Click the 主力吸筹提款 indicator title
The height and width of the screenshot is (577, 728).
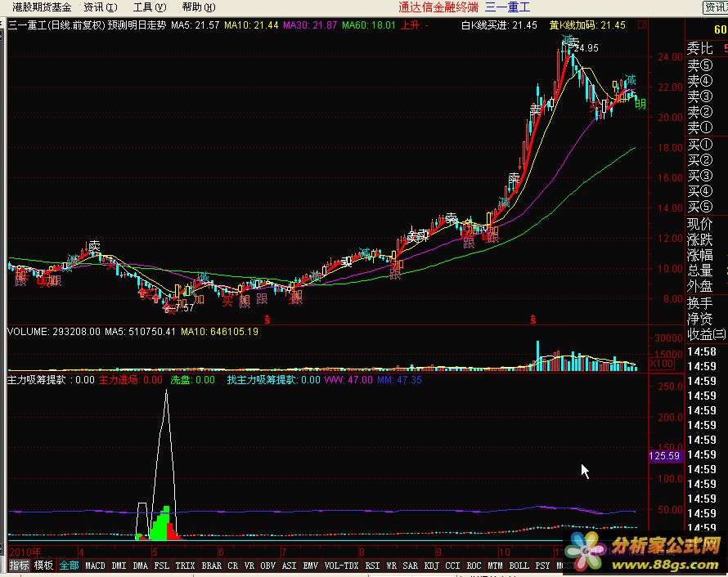(x=37, y=380)
